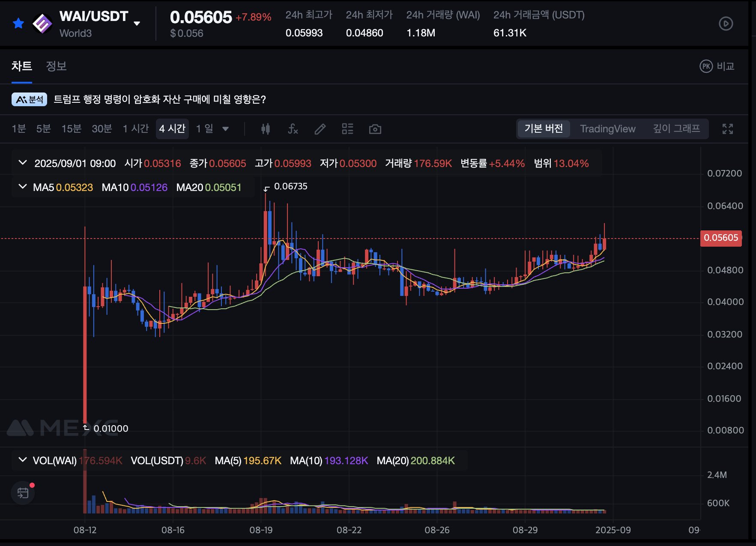Click the 08-19 date axis label
The width and height of the screenshot is (756, 546).
261,530
